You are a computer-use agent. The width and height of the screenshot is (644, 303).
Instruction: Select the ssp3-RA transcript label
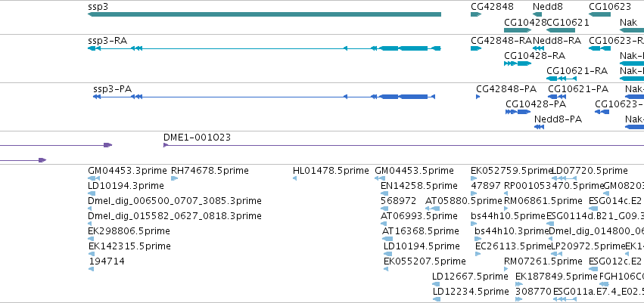[x=107, y=41]
